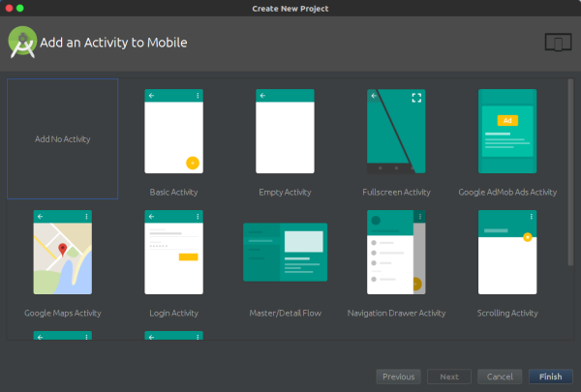Pick the Scrolling Activity template thumbnail
The height and width of the screenshot is (392, 581).
point(507,253)
